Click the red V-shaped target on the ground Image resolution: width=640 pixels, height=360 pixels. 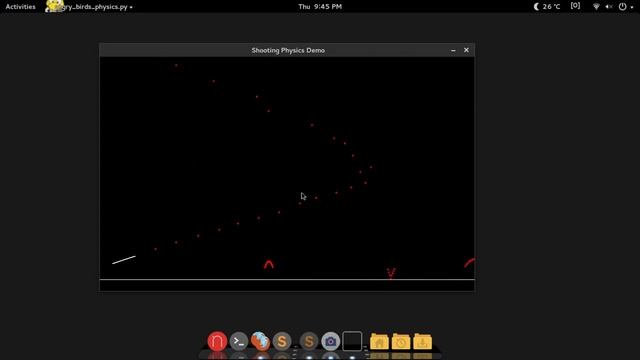click(391, 273)
